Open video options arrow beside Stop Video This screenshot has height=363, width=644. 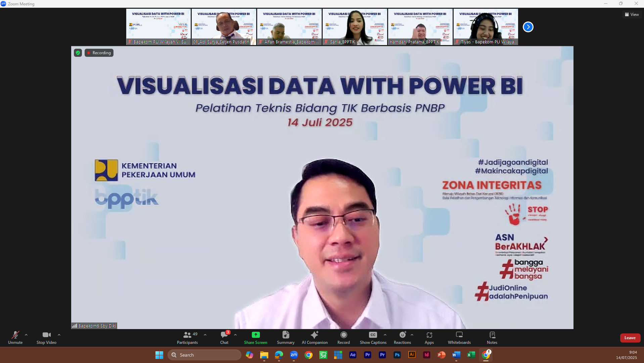(x=59, y=335)
